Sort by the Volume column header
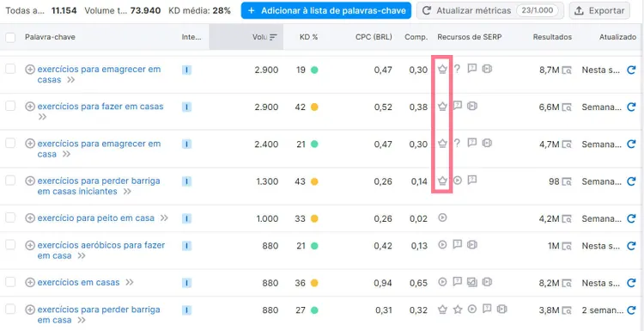The height and width of the screenshot is (331, 644). pos(246,37)
